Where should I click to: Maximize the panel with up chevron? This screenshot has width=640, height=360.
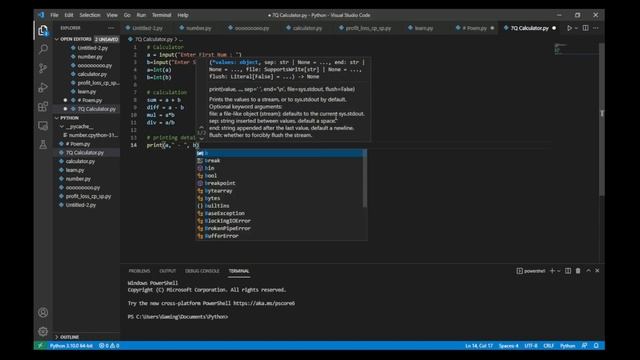click(x=588, y=271)
